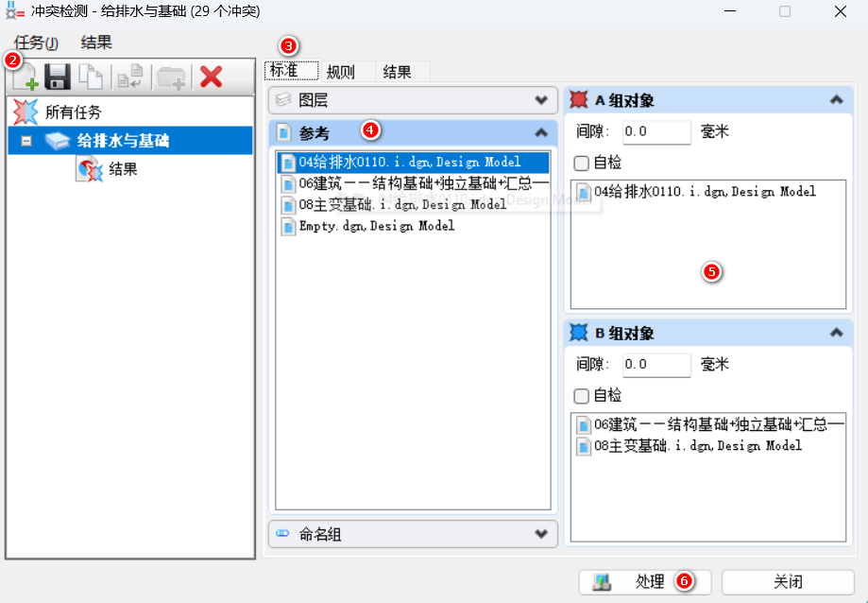The height and width of the screenshot is (603, 868).
Task: Delete task with red X icon
Action: pos(211,77)
